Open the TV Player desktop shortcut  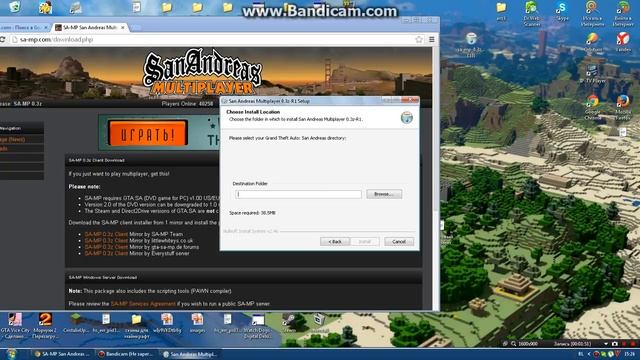(593, 73)
